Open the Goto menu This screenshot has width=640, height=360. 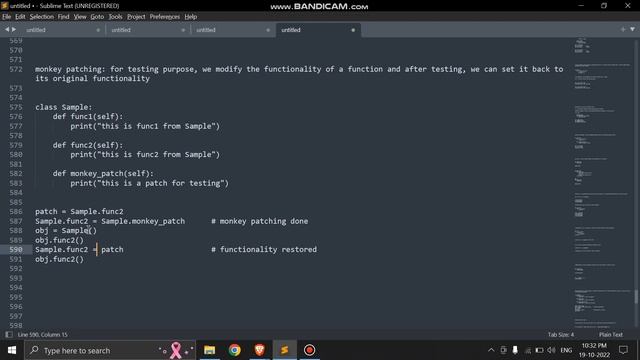[97, 17]
